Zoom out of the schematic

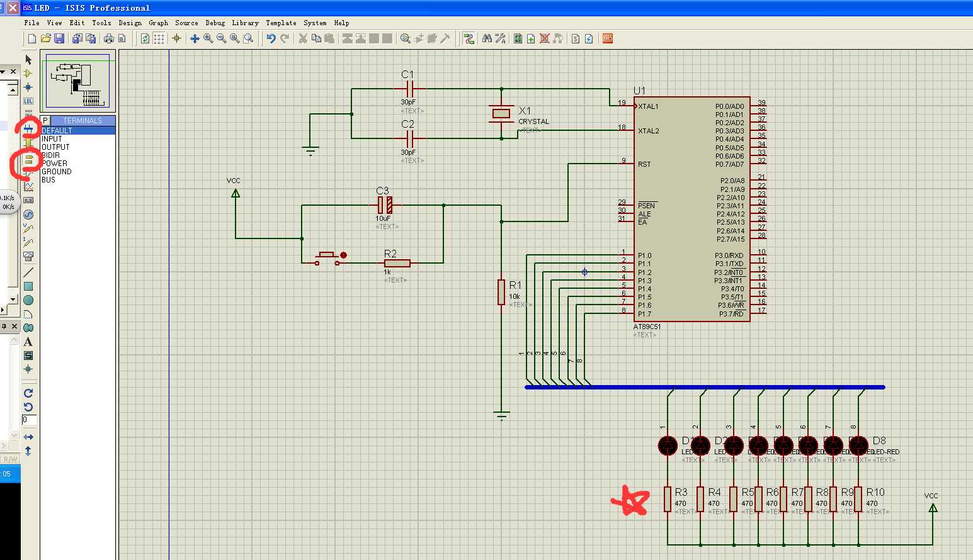tap(222, 38)
